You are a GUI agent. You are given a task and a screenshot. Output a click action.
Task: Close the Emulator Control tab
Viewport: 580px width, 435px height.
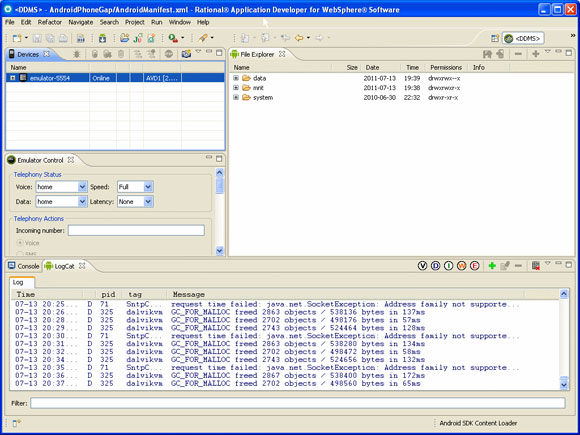[71, 160]
